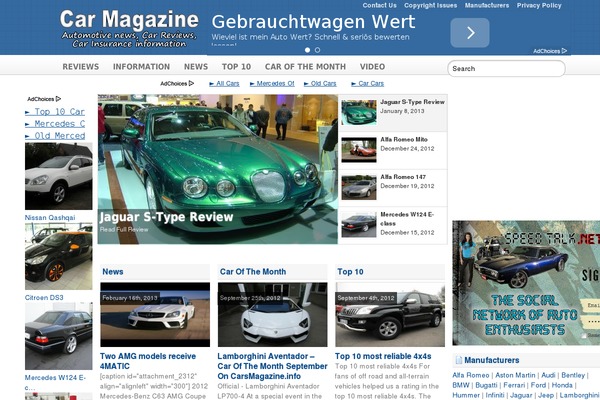The height and width of the screenshot is (400, 600).
Task: Open the Nissan Qashqai thumbnail image
Action: click(59, 176)
